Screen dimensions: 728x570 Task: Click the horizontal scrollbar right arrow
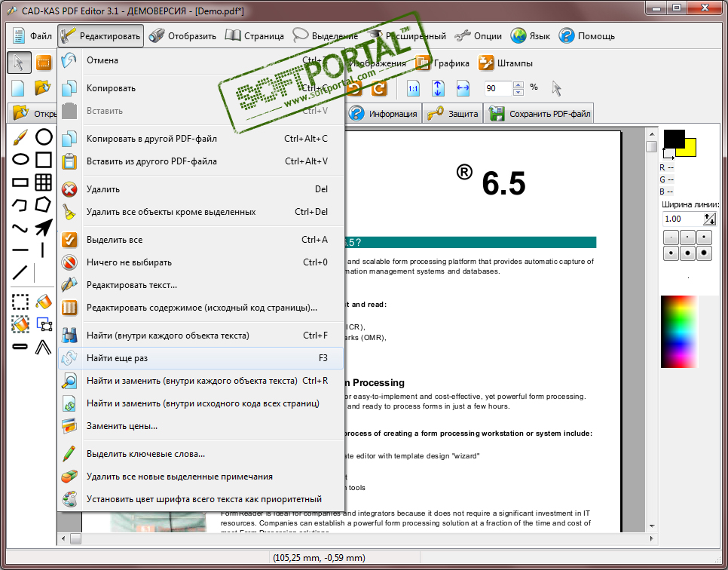pos(651,539)
